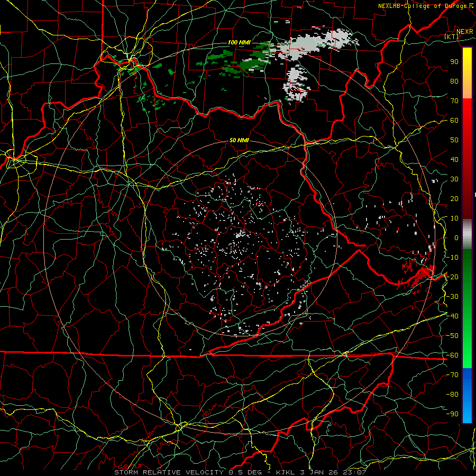Click the positive 10 scale label
The image size is (476, 476).
pyautogui.click(x=454, y=218)
